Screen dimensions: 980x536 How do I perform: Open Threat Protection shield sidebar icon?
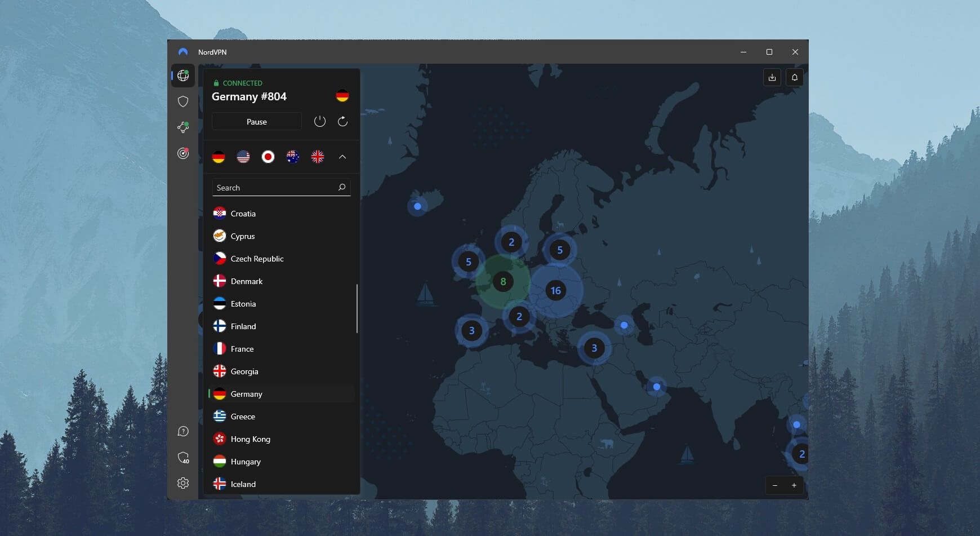183,101
